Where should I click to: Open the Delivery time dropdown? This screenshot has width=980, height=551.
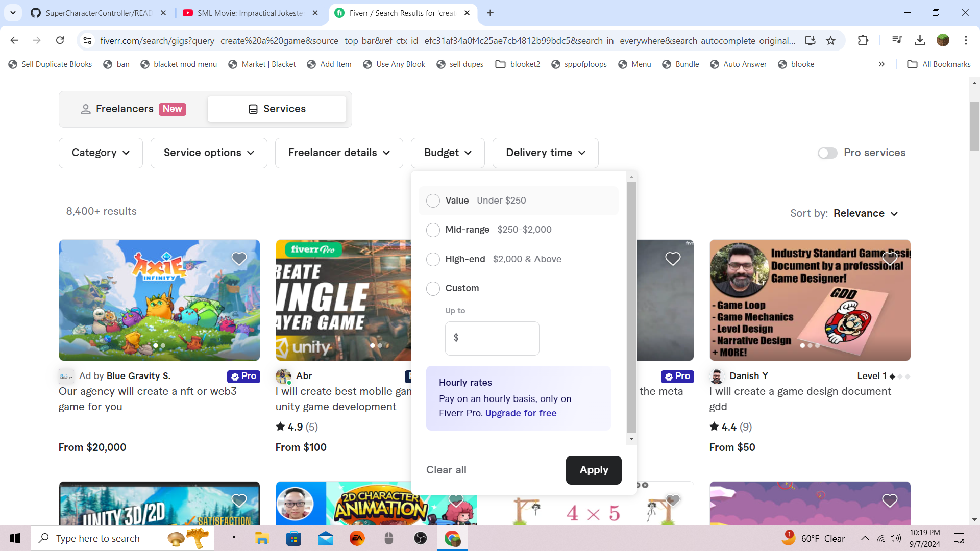click(x=545, y=153)
